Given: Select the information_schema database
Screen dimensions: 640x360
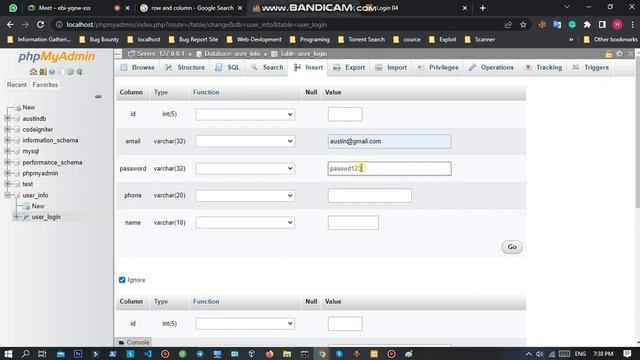Looking at the screenshot, I should [x=50, y=140].
